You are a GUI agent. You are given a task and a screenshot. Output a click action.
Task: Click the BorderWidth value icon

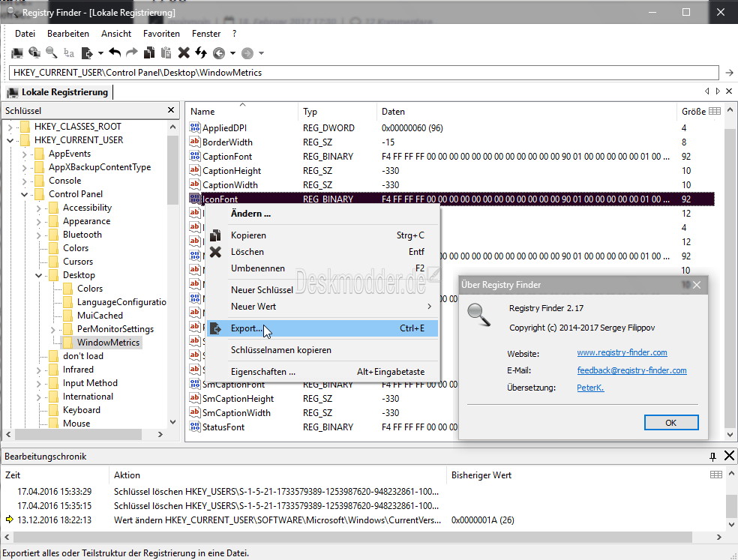[x=195, y=142]
